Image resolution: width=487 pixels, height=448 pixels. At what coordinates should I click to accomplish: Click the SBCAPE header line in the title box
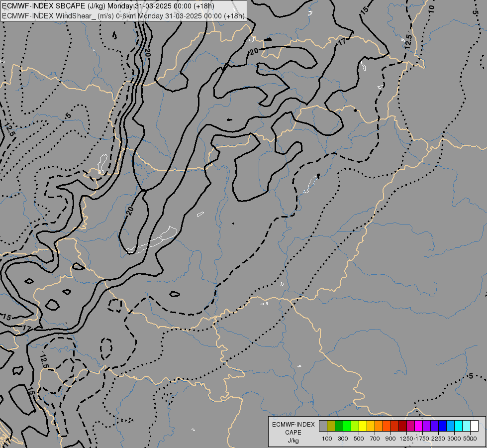pos(108,6)
